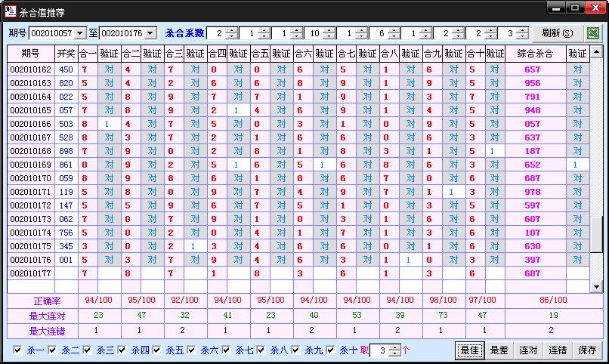609x364 pixels.
Task: Increase the coefficient spinner showing 10
Action: pos(328,30)
